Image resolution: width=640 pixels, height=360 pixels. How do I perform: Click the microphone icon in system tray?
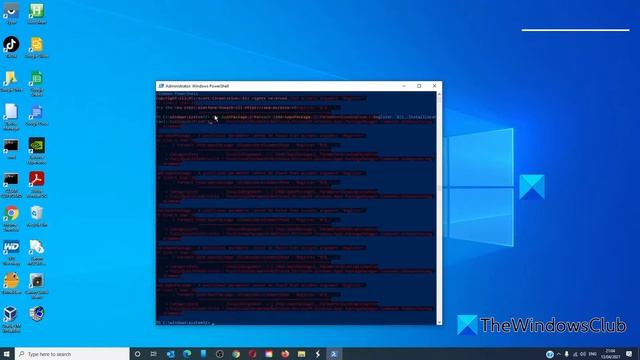point(567,354)
